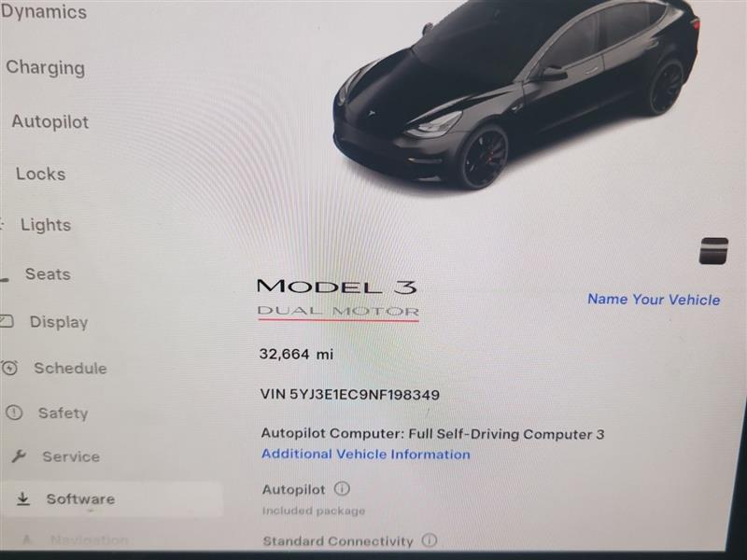Go to the Lights menu
This screenshot has height=560, width=747.
pos(46,225)
